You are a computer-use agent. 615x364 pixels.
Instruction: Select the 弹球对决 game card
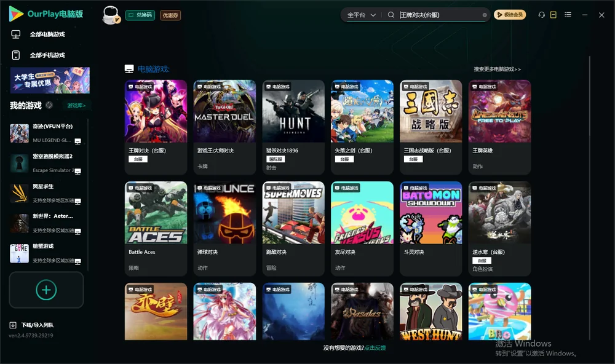(x=224, y=229)
